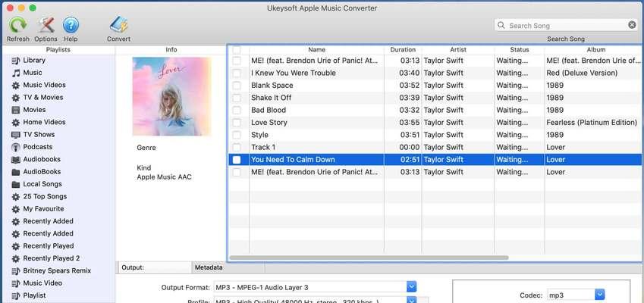The height and width of the screenshot is (303, 644).
Task: Switch to the Metadata tab
Action: tap(228, 267)
